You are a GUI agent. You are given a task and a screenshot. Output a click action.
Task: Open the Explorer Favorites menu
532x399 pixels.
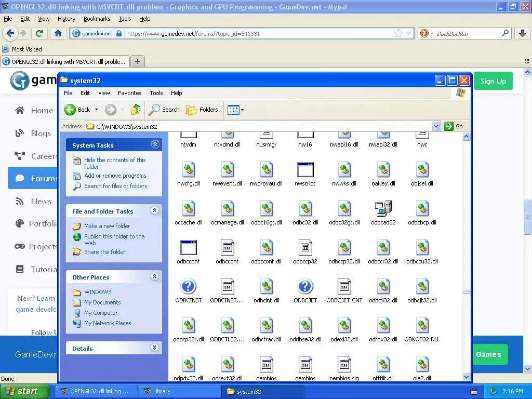(x=129, y=93)
